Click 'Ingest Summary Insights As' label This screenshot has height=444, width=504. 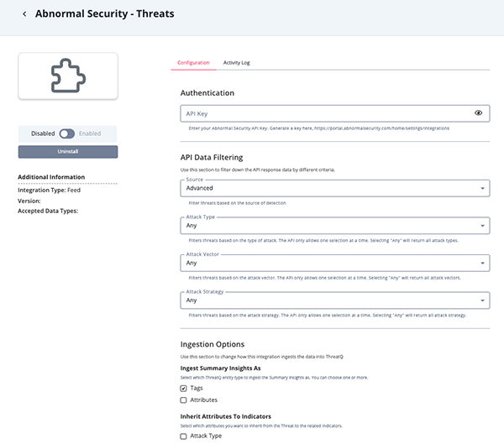220,368
